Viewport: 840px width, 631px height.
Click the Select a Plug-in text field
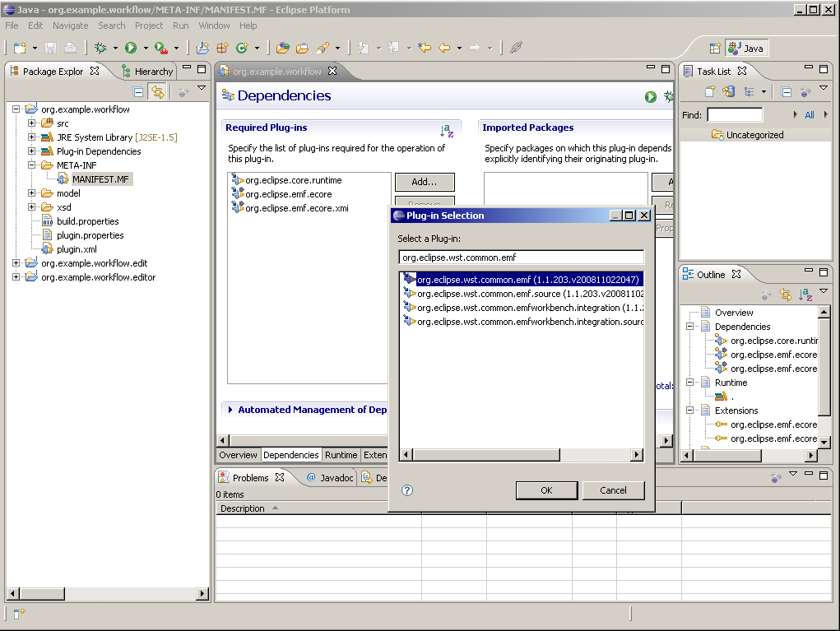tap(520, 258)
